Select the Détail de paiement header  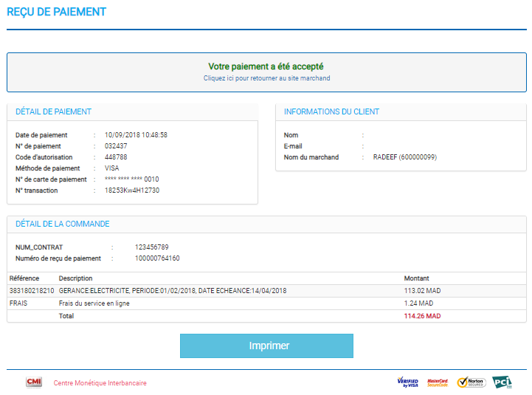(53, 112)
